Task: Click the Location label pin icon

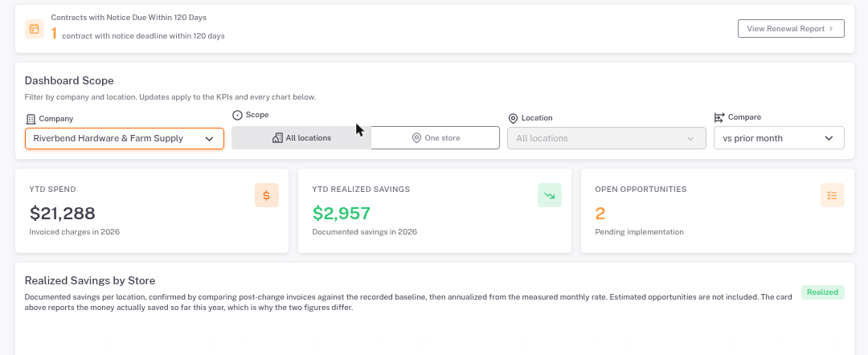Action: click(x=513, y=118)
